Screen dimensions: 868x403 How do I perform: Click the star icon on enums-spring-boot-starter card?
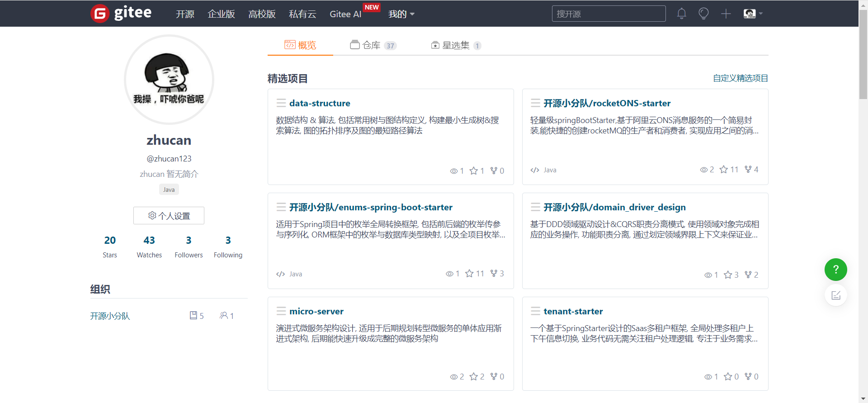coord(469,273)
